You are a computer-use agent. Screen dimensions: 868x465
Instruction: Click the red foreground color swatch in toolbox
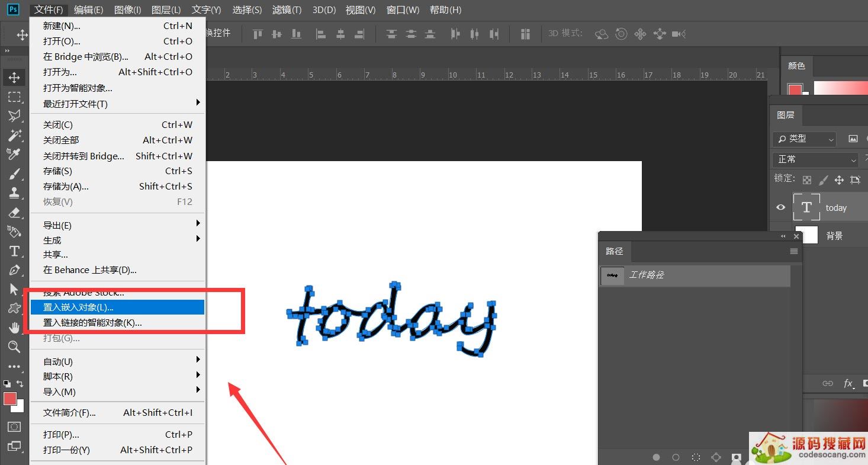[x=10, y=399]
